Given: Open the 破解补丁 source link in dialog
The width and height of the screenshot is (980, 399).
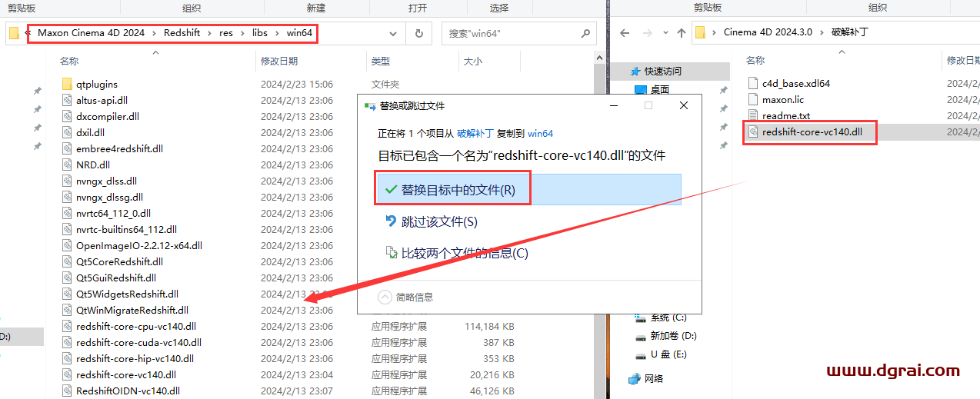Looking at the screenshot, I should pyautogui.click(x=475, y=133).
